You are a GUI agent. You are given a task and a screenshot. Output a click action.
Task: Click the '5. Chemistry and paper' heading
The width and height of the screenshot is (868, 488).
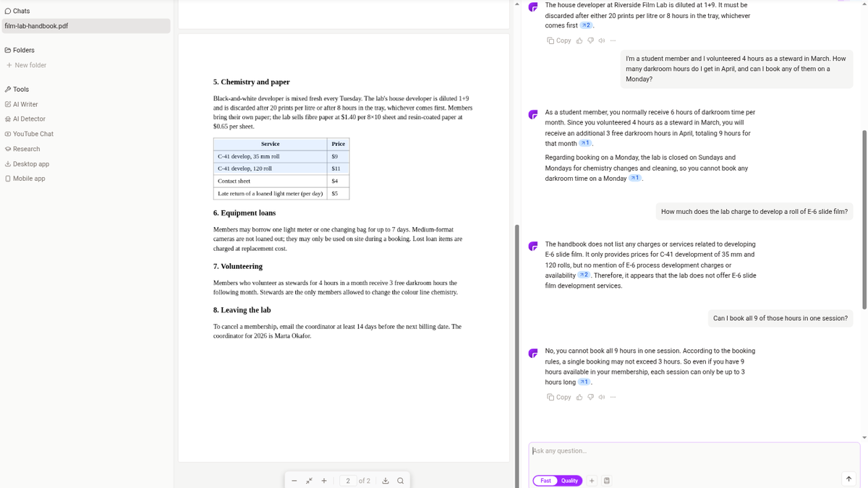pos(252,82)
